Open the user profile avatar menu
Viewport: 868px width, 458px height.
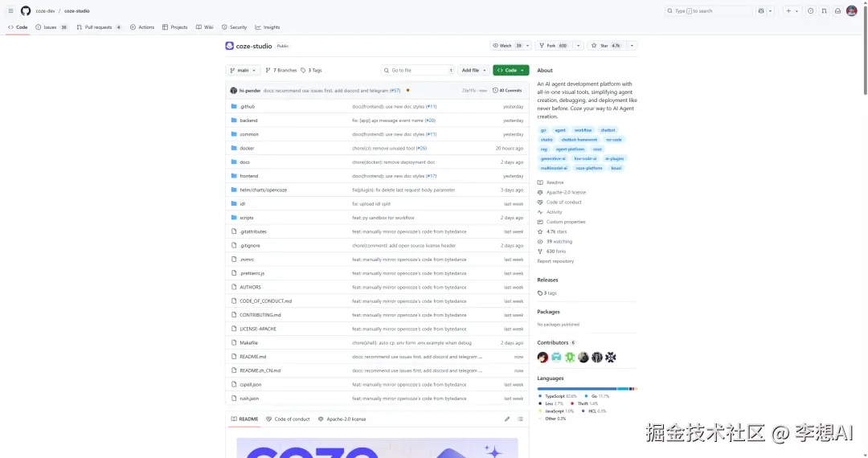coord(851,11)
